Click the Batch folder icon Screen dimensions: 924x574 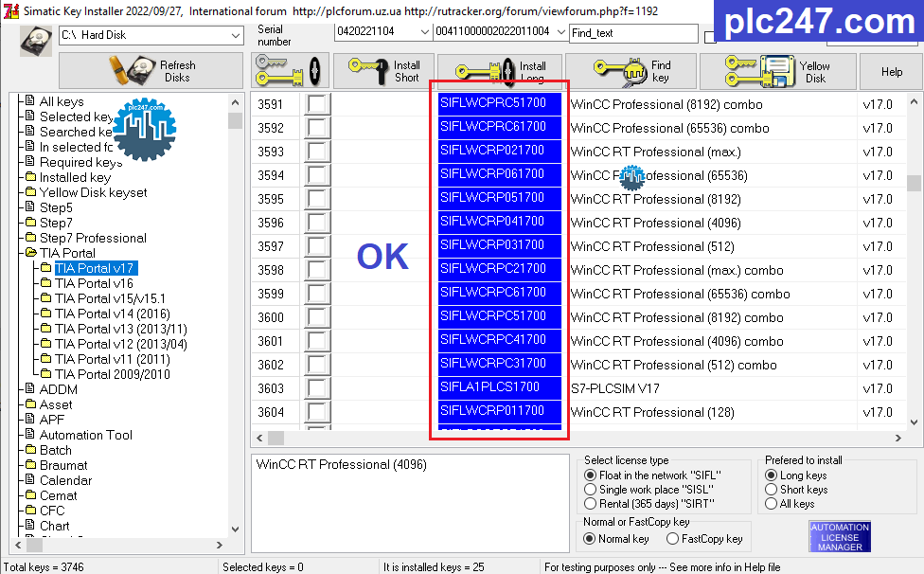(30, 450)
